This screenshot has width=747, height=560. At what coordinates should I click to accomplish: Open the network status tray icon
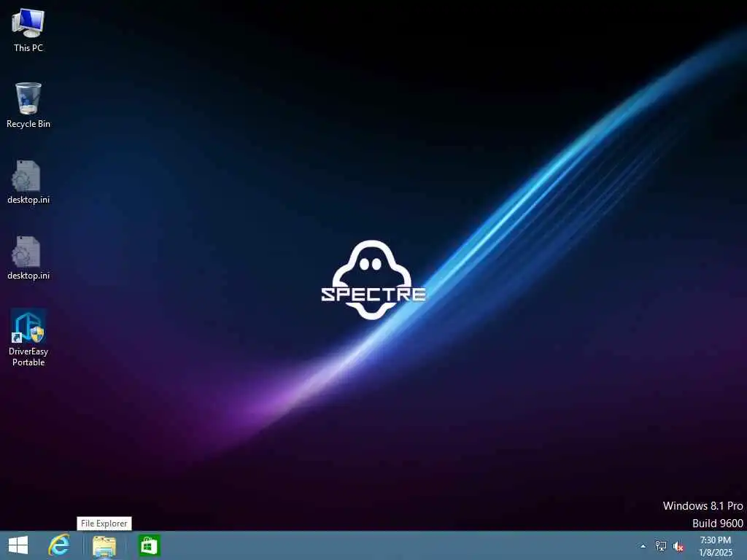click(661, 546)
